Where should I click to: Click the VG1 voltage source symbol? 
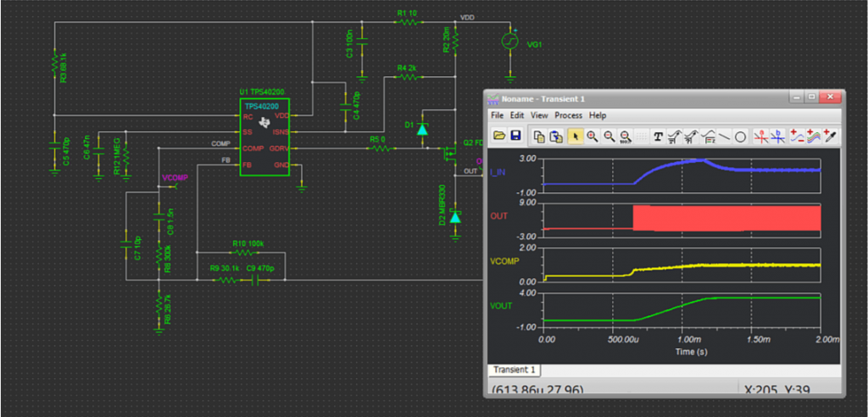pos(509,42)
